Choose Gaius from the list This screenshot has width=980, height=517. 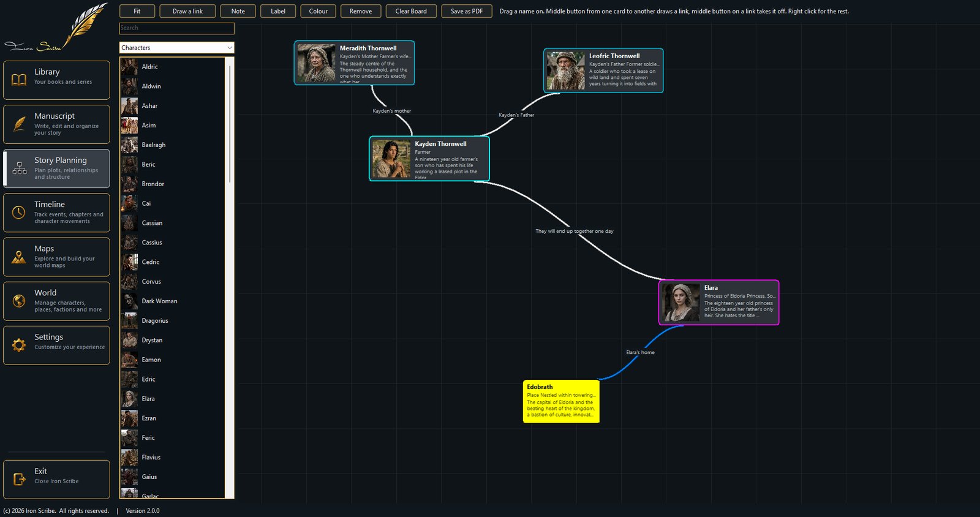point(173,477)
